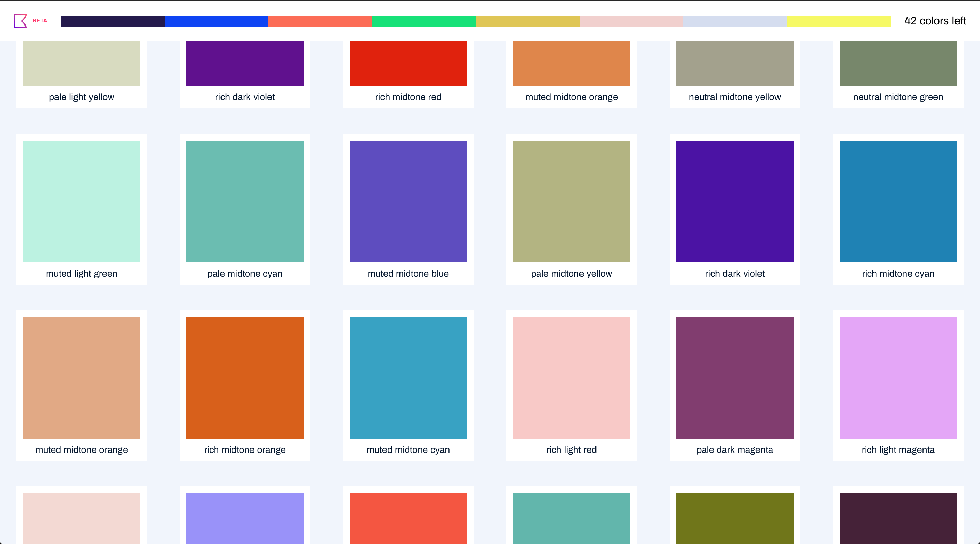Pick the pale light yellow swatch
The height and width of the screenshot is (544, 980).
81,64
